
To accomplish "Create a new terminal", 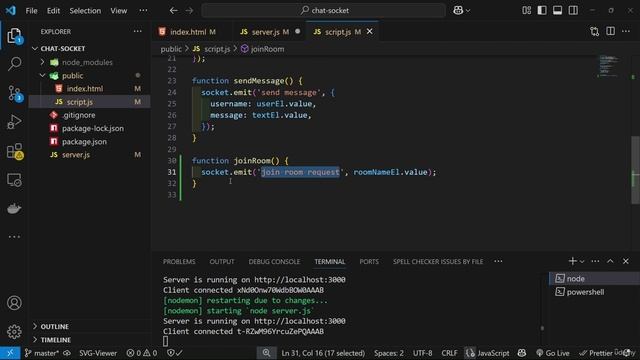I will [572, 261].
